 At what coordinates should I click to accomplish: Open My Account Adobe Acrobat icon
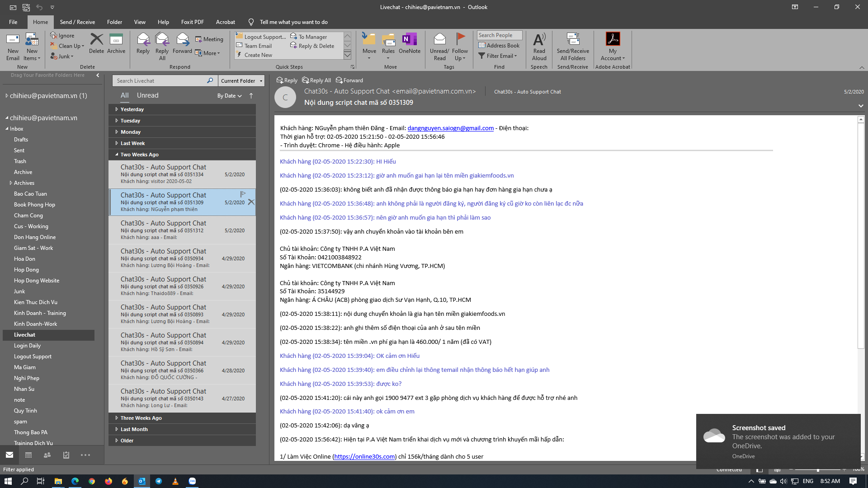point(613,47)
